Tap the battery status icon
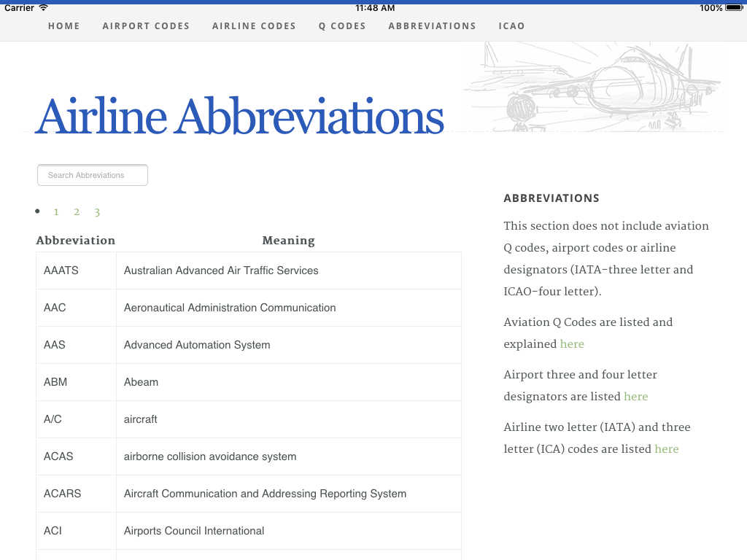 point(734,7)
